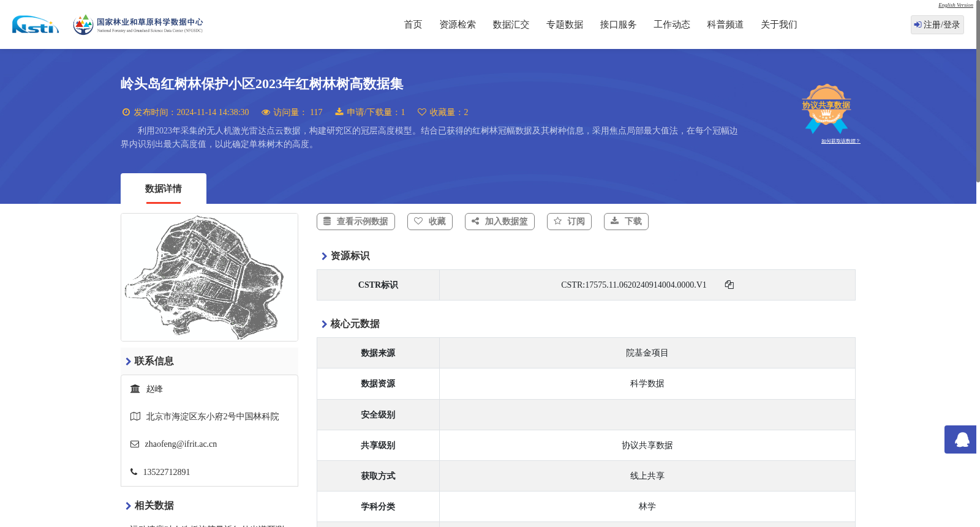Viewport: 980px width, 527px height.
Task: Click the heart icon beside 收藏量
Action: [x=422, y=112]
